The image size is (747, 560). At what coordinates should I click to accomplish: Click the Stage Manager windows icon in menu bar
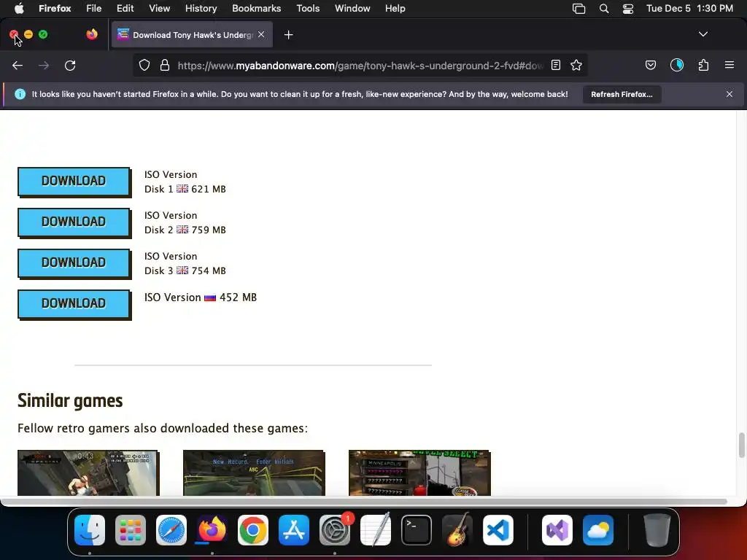tap(578, 9)
